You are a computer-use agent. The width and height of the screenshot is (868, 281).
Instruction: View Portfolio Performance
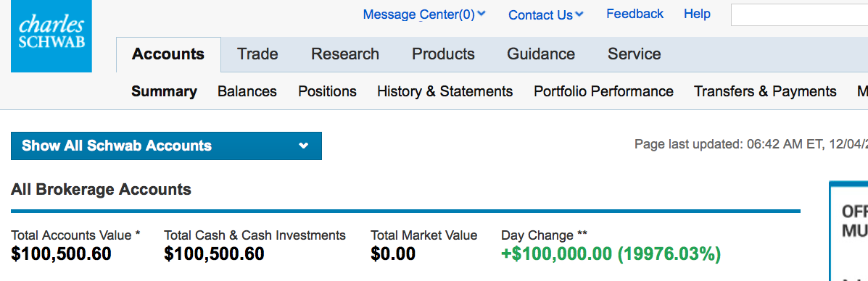click(603, 91)
